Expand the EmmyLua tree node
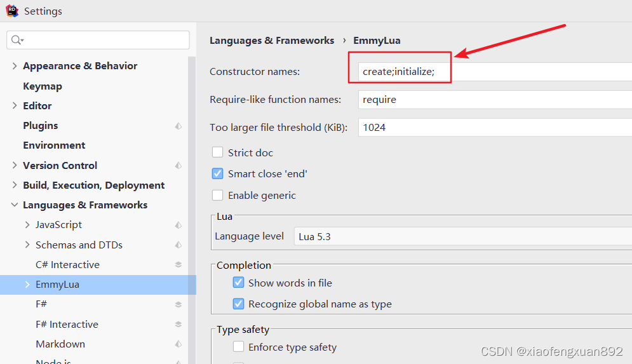 pyautogui.click(x=27, y=285)
